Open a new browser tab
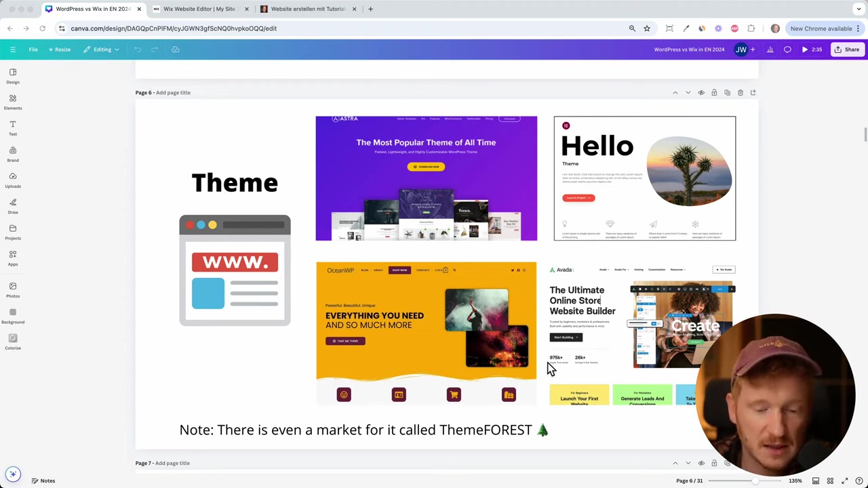 [x=370, y=9]
